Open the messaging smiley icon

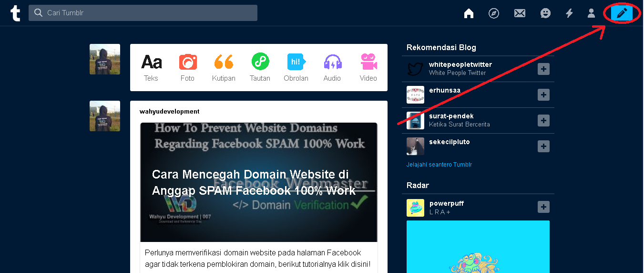[545, 13]
